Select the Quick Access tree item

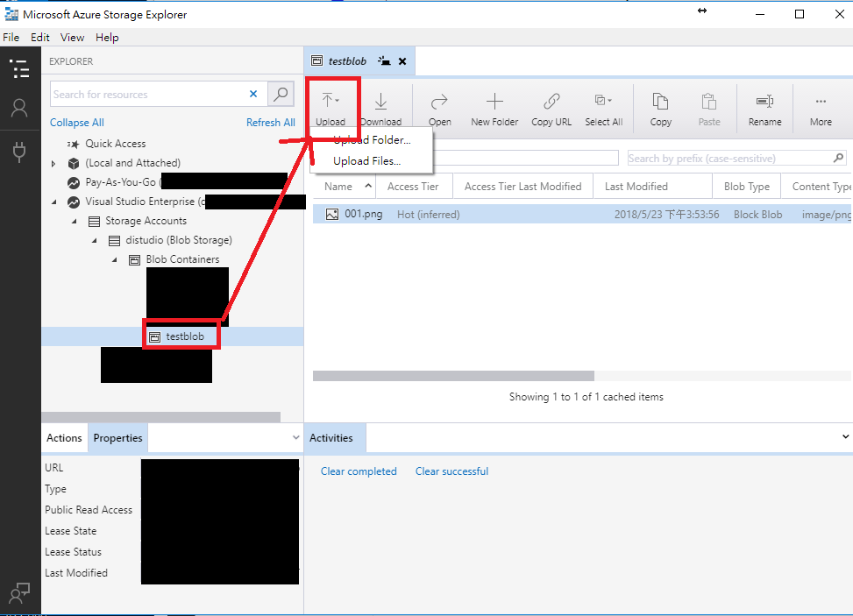tap(116, 144)
